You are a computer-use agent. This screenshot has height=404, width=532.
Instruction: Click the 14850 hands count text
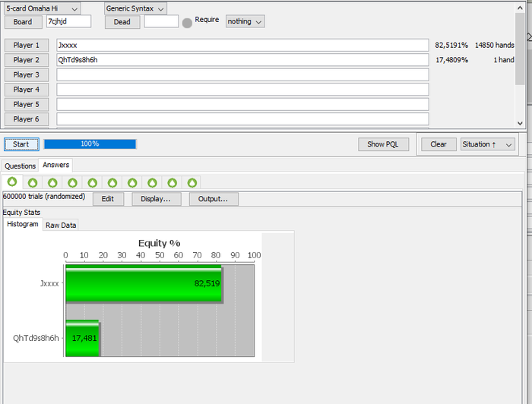click(494, 45)
